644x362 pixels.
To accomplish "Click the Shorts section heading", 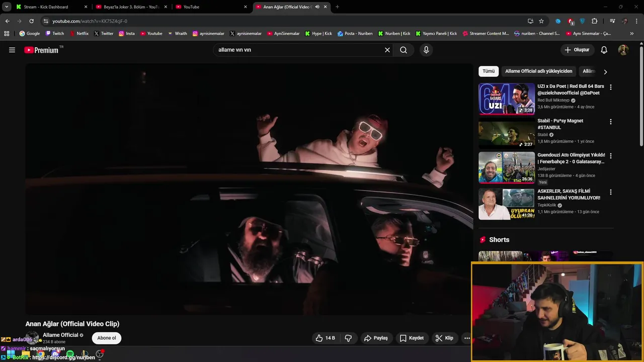I will tap(499, 240).
